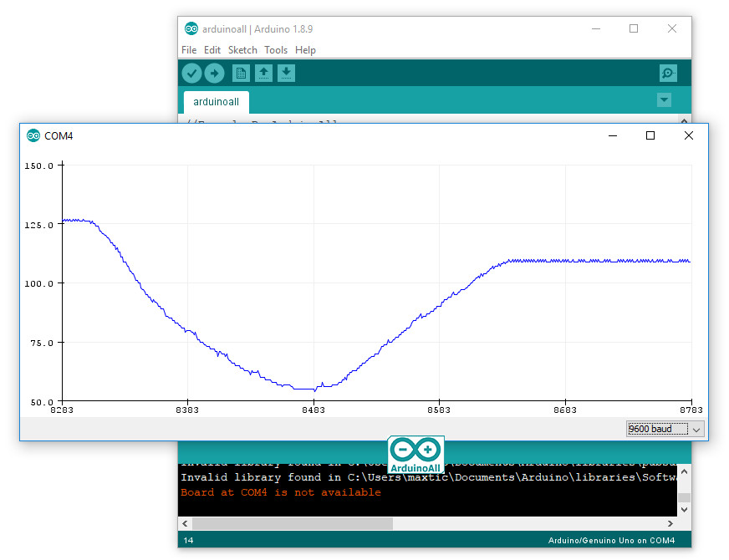Open the Serial Monitor magnifier icon
The image size is (729, 560).
coord(668,73)
